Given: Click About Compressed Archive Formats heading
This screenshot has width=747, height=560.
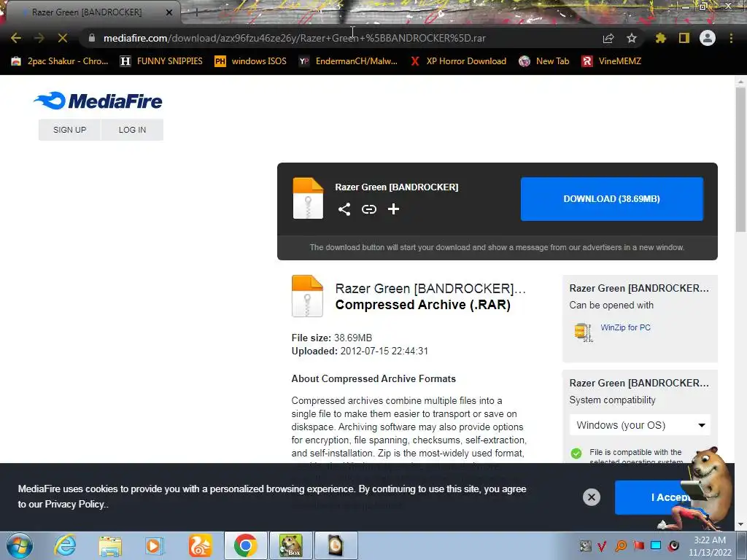Looking at the screenshot, I should tap(373, 378).
